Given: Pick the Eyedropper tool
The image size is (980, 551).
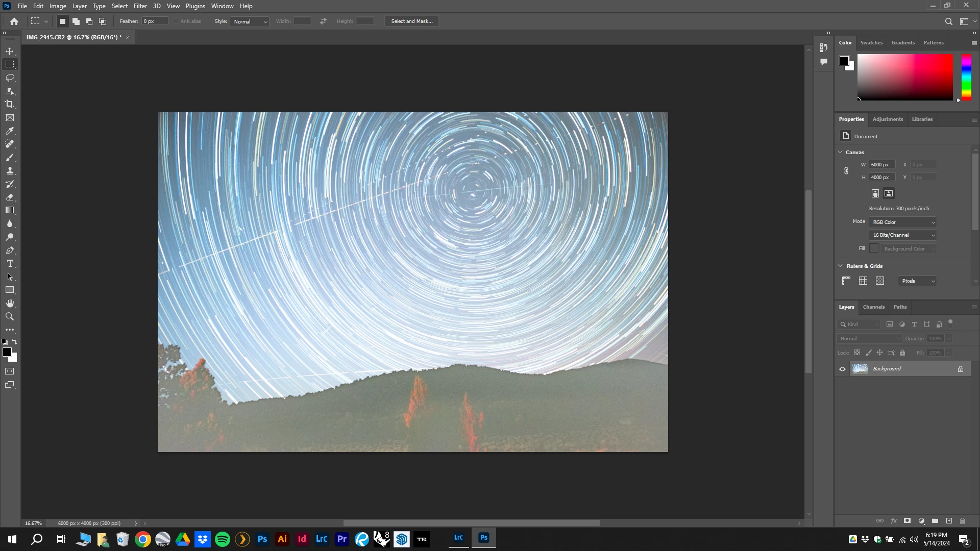Looking at the screenshot, I should 10,131.
